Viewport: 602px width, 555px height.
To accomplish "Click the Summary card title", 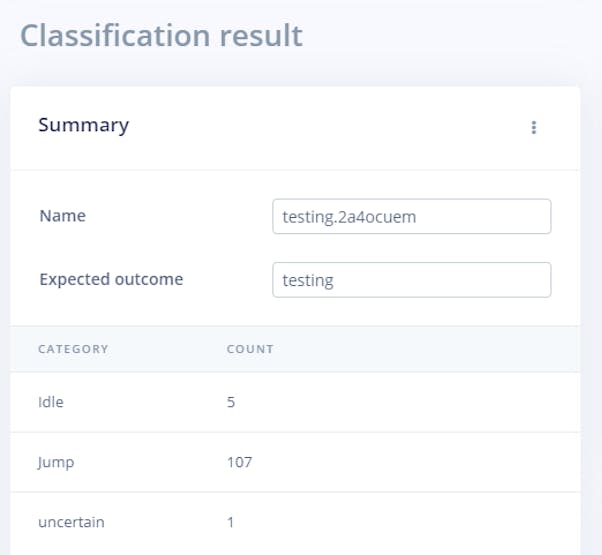I will [83, 125].
